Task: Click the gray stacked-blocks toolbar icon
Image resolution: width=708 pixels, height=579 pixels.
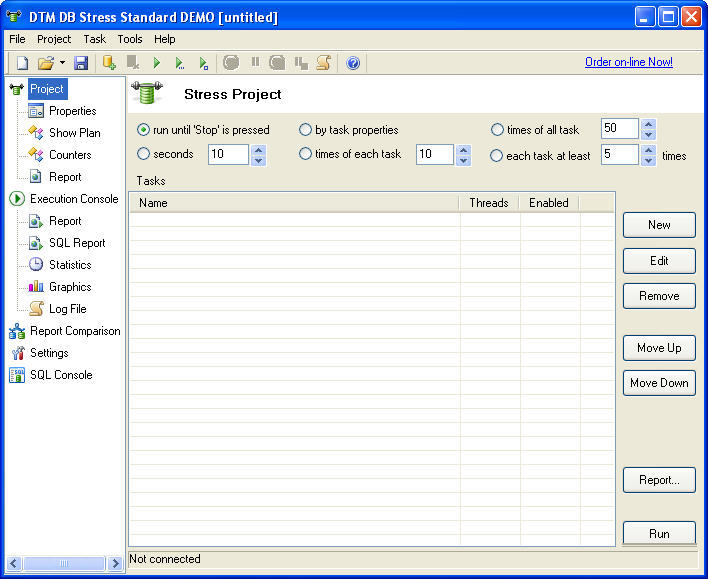Action: tap(301, 63)
